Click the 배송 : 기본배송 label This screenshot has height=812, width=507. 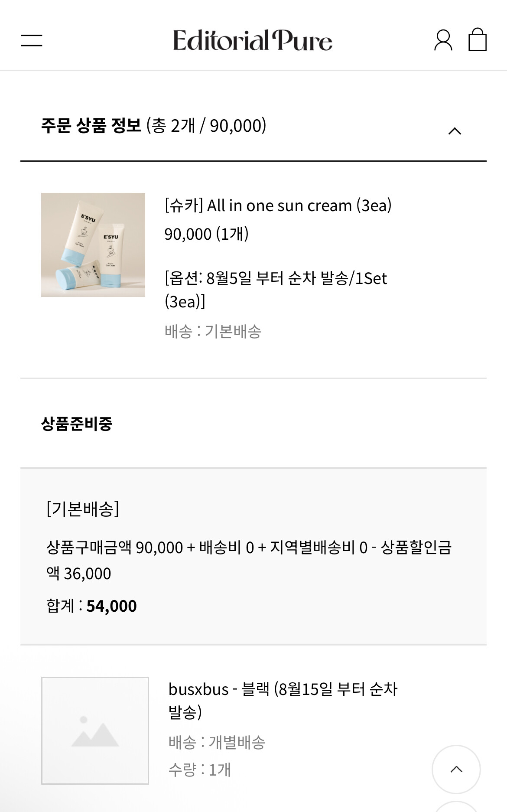(x=213, y=332)
